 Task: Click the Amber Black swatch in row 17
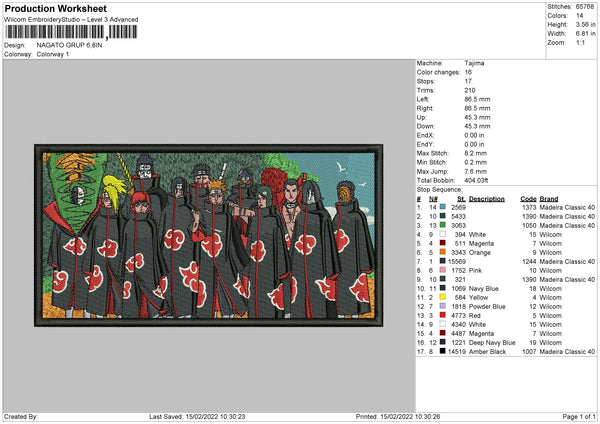pos(443,351)
